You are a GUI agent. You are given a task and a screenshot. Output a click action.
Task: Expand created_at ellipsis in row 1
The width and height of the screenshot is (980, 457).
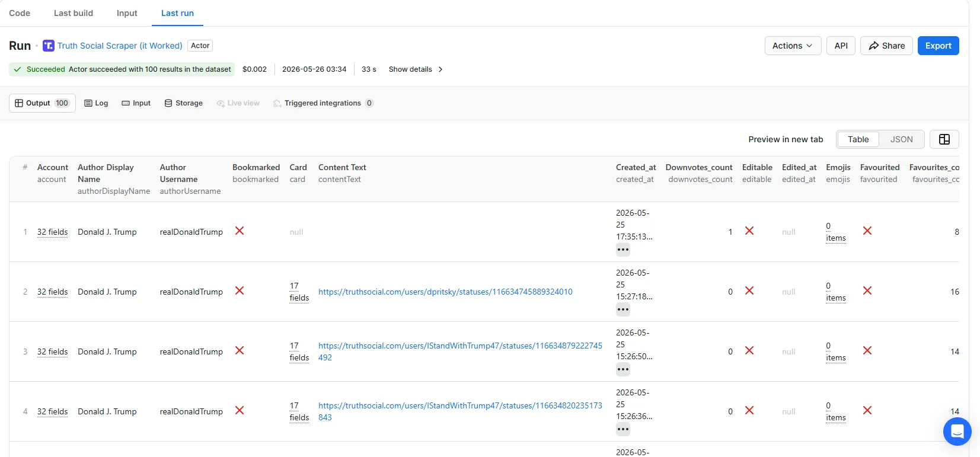(623, 250)
